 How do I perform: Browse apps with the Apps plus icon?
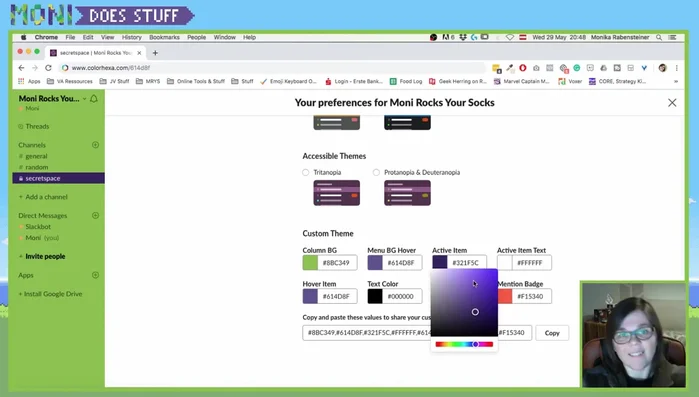pyautogui.click(x=95, y=275)
